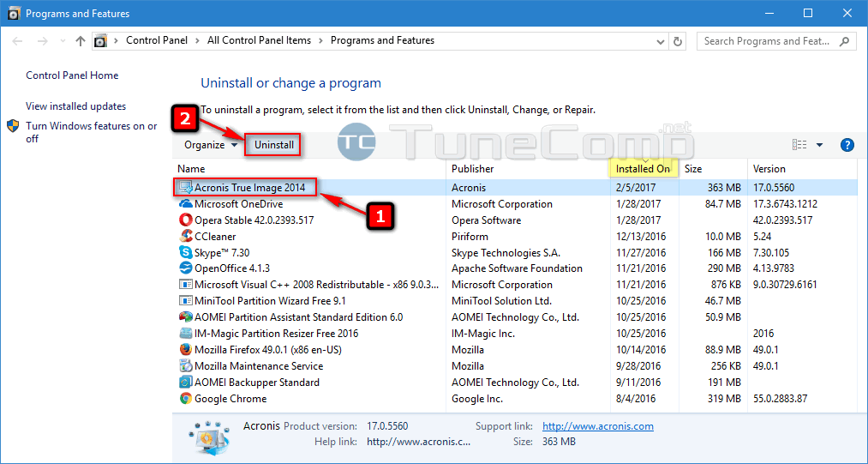Click the Mozilla Maintenance Service icon
The image size is (868, 464).
185,366
